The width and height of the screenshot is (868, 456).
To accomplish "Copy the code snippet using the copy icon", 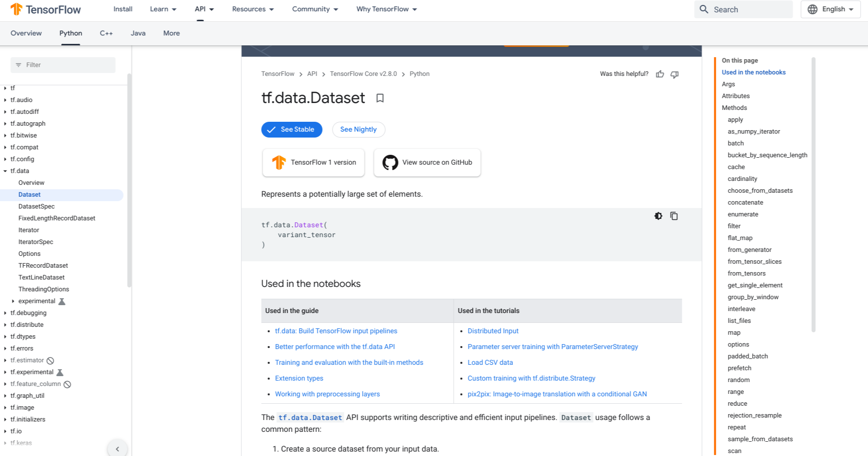I will coord(674,216).
